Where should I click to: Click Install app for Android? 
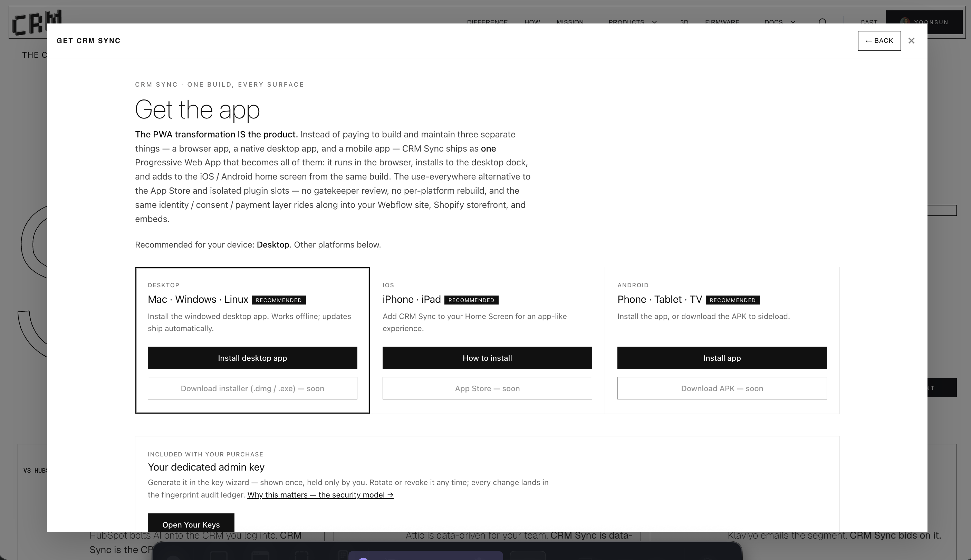722,358
